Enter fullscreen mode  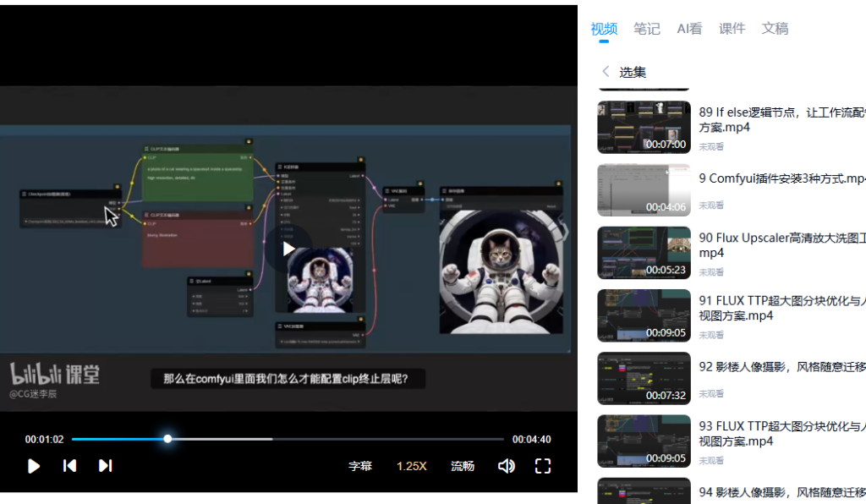point(543,466)
